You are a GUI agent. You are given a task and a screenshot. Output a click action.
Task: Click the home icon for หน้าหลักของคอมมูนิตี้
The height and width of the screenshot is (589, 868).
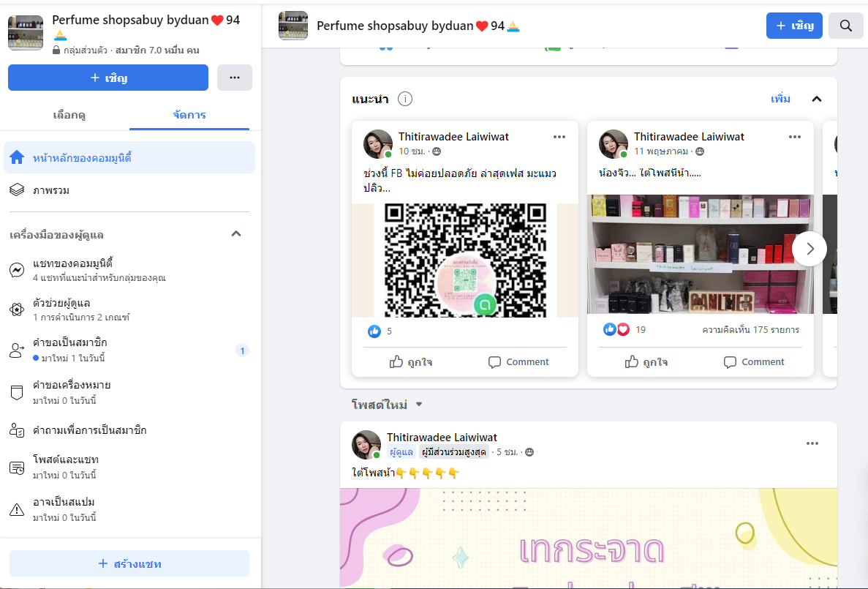point(17,157)
